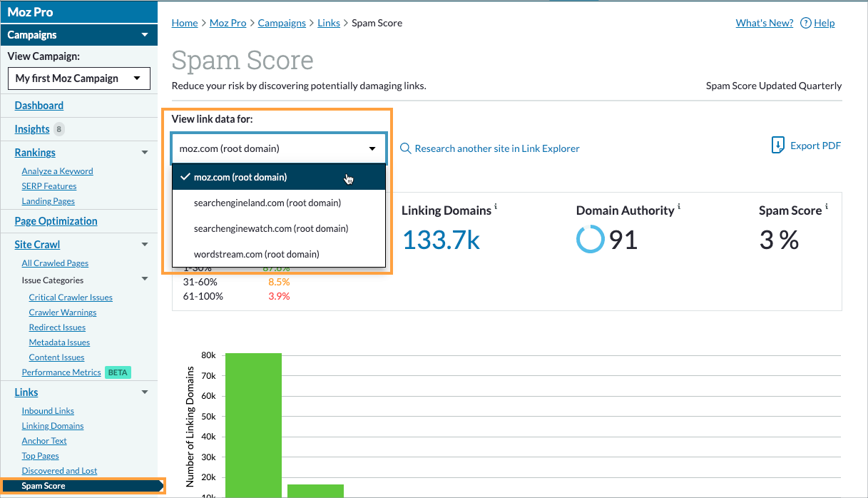The image size is (868, 498).
Task: Open the Campaigns navigation menu
Action: point(78,34)
